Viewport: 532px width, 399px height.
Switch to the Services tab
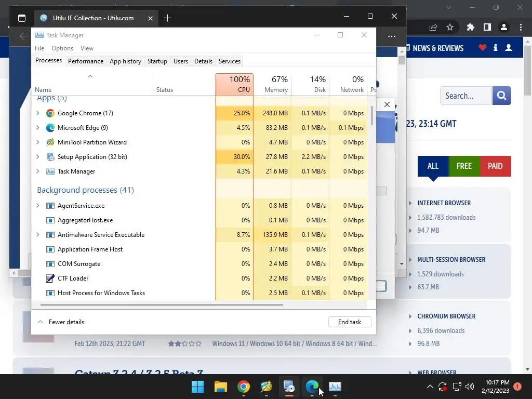point(229,61)
